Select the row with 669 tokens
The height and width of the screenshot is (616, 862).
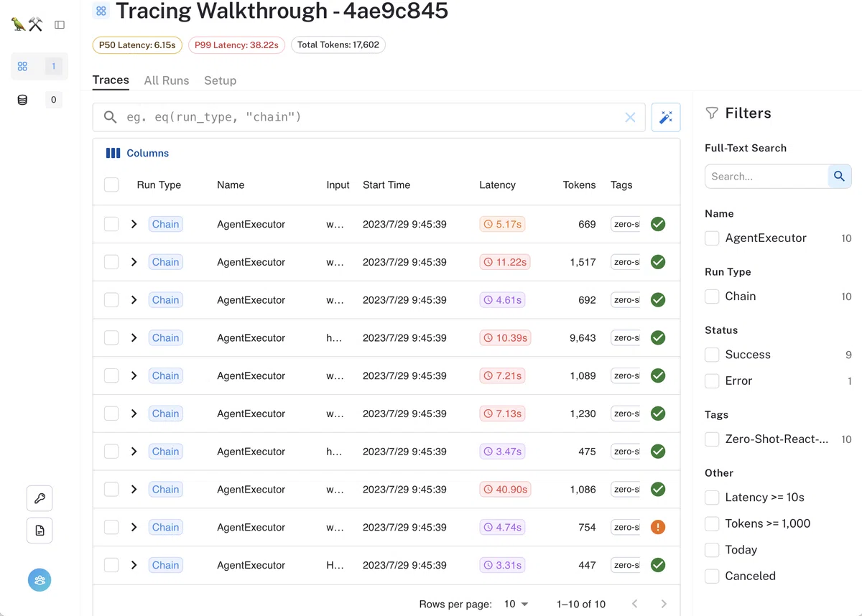coord(111,224)
